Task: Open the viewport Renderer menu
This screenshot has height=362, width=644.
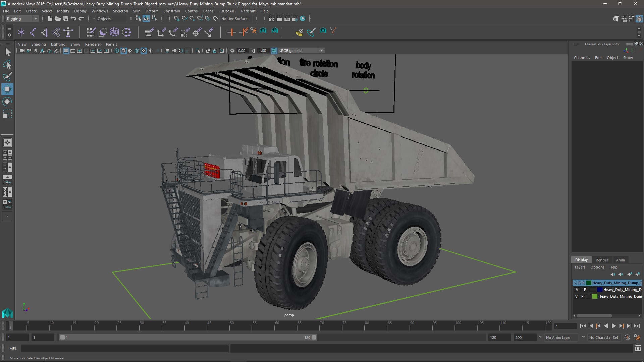Action: point(93,44)
